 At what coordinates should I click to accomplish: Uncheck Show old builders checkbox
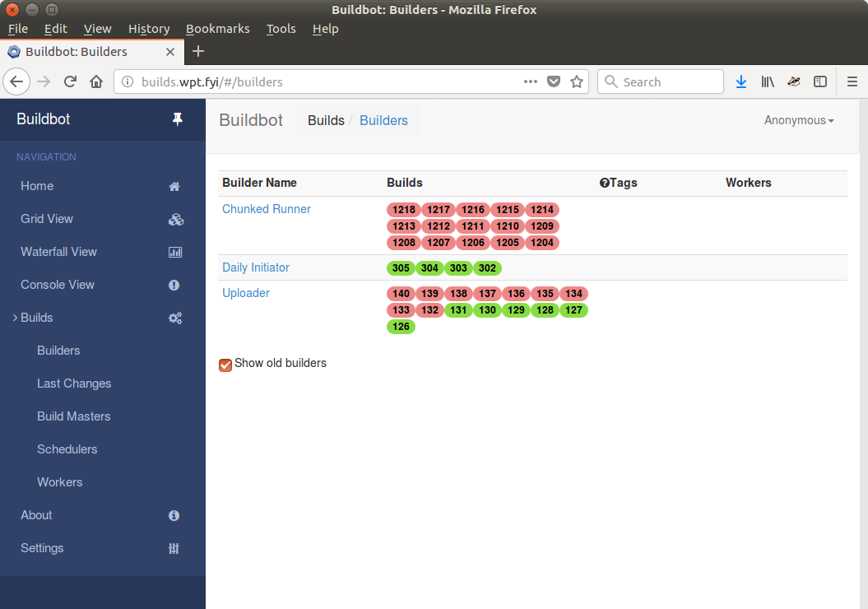(x=225, y=365)
